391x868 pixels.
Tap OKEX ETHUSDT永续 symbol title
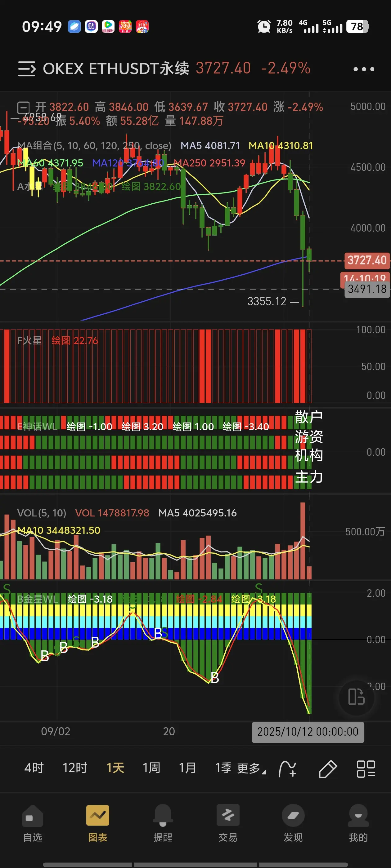tap(116, 69)
